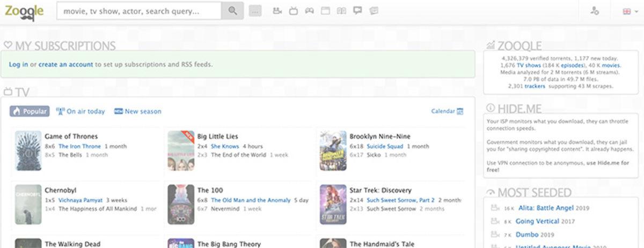This screenshot has width=644, height=248.
Task: Open The Bells episode
Action: [70, 155]
